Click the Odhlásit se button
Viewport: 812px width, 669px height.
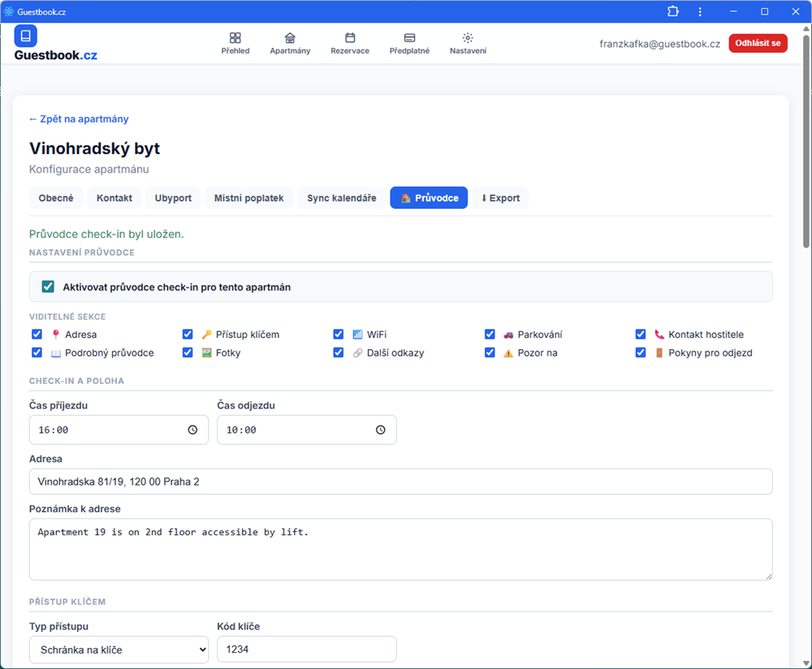[758, 43]
